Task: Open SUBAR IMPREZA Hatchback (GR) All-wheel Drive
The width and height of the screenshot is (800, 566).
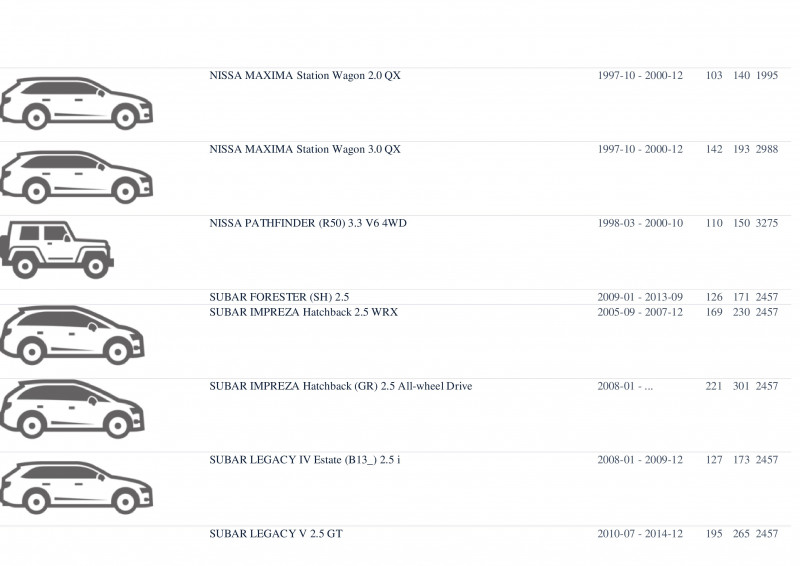Action: [x=341, y=386]
